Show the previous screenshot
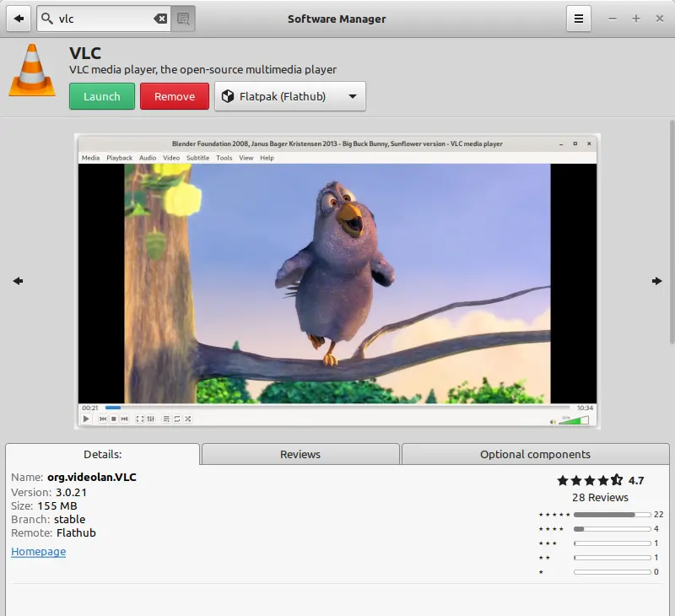675x616 pixels. coord(18,281)
